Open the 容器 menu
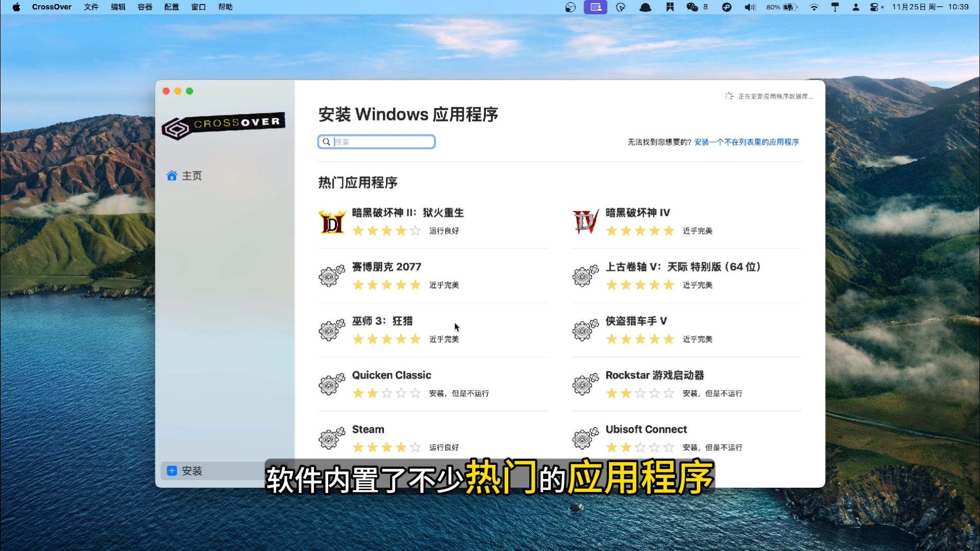Image resolution: width=980 pixels, height=551 pixels. click(x=145, y=7)
